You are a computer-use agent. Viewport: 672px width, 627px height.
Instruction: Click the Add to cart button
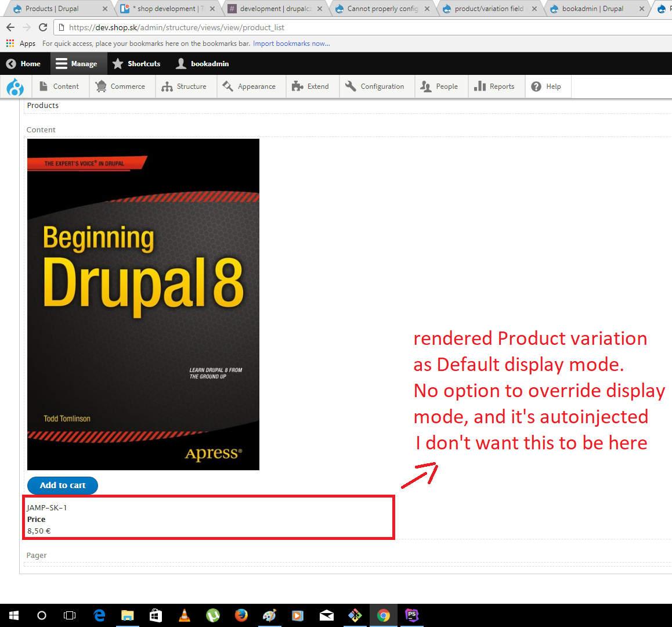point(62,485)
